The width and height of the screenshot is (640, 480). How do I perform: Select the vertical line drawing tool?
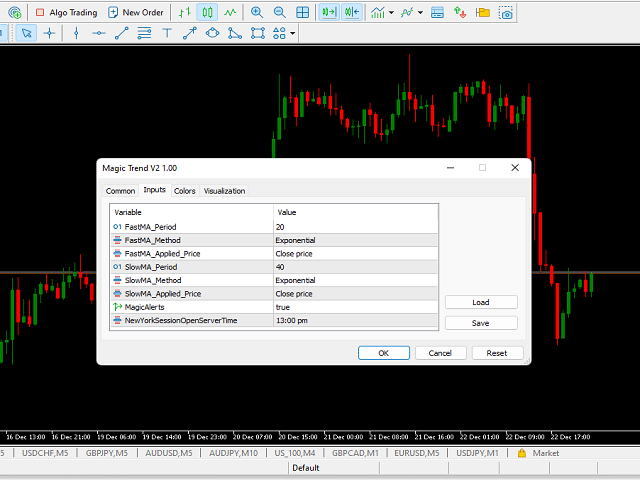[76, 33]
